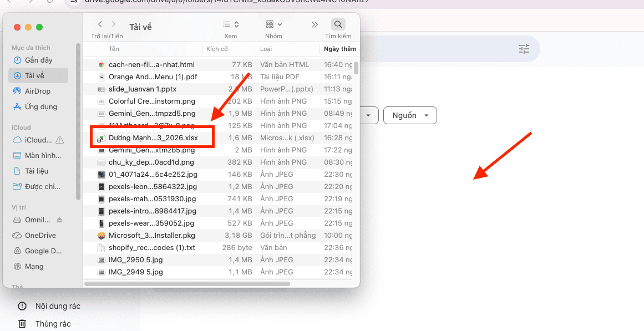644x331 pixels.
Task: Click the 3,18 GB size cell
Action: click(238, 235)
